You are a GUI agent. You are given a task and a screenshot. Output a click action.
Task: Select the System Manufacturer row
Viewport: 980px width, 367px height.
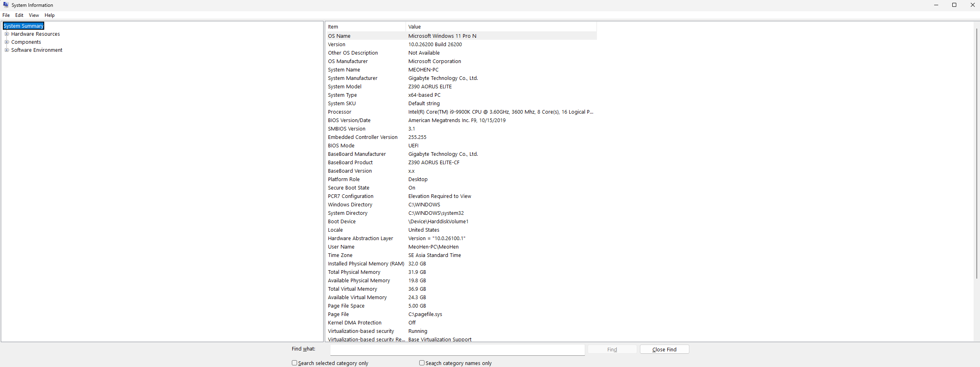click(461, 78)
